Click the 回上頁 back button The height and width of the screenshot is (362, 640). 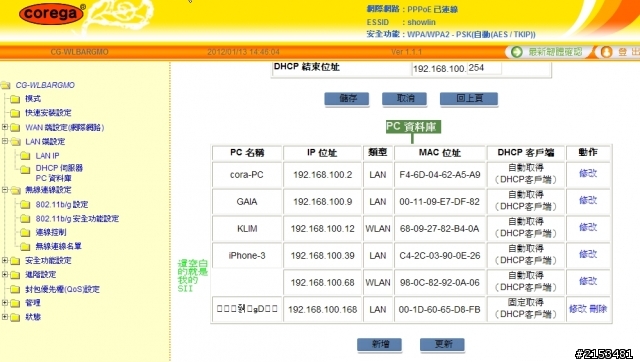point(469,99)
